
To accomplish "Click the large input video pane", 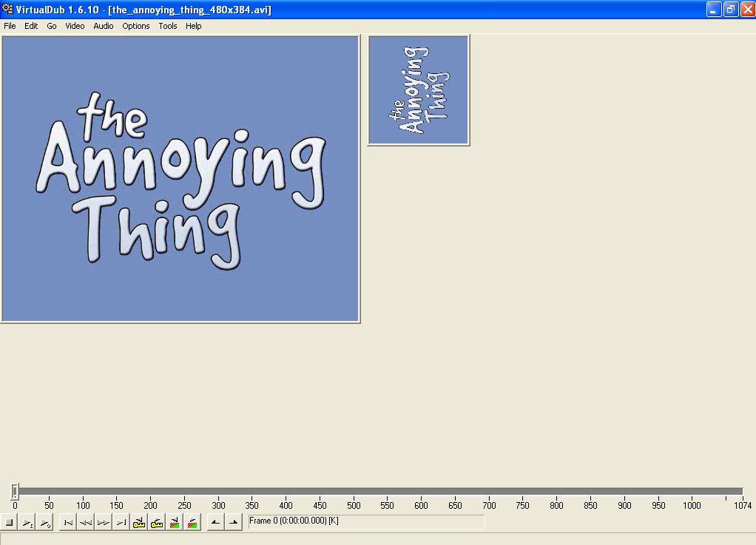I will [x=180, y=179].
